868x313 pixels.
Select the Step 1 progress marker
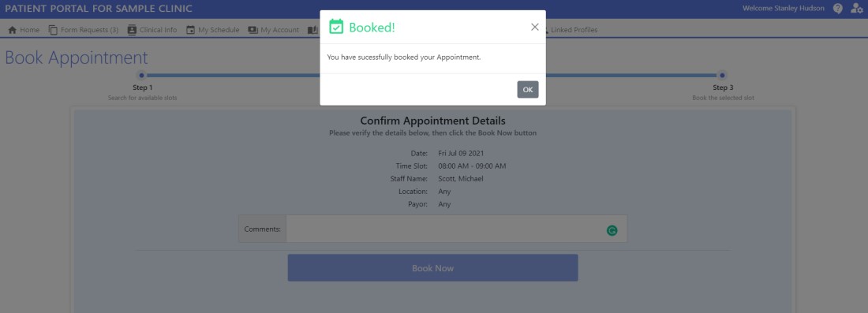[x=142, y=75]
